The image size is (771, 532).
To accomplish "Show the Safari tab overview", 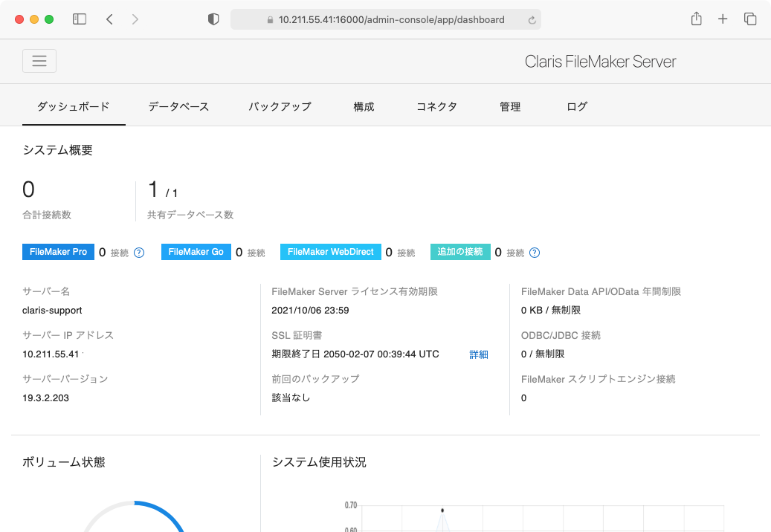I will (750, 19).
